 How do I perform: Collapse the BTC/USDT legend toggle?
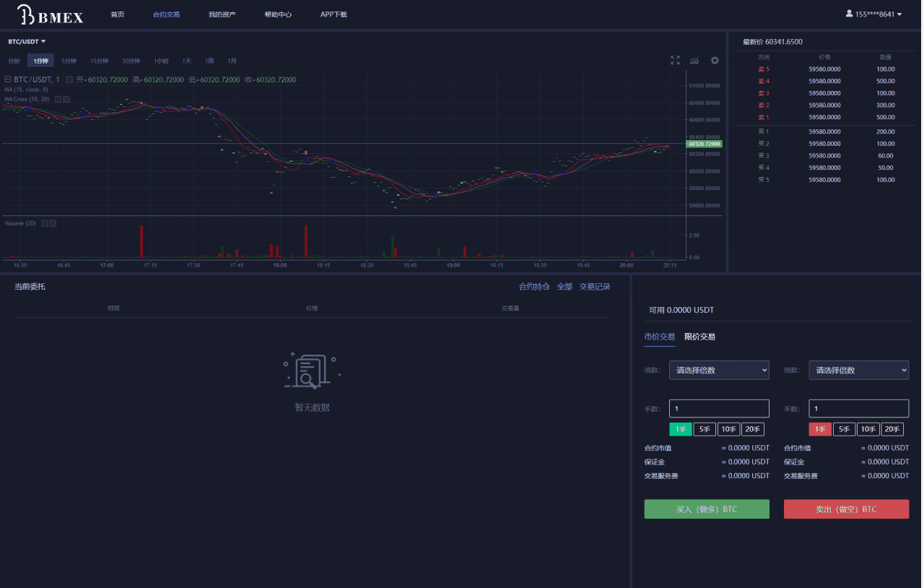(x=8, y=79)
